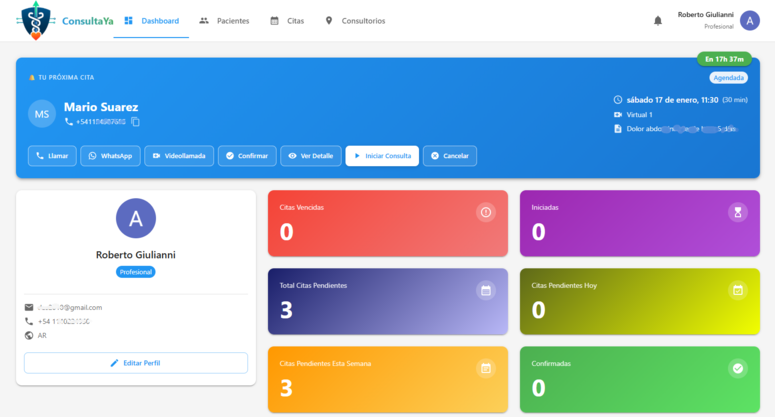Click Editar Perfil button
Viewport: 775px width, 417px height.
pyautogui.click(x=136, y=363)
